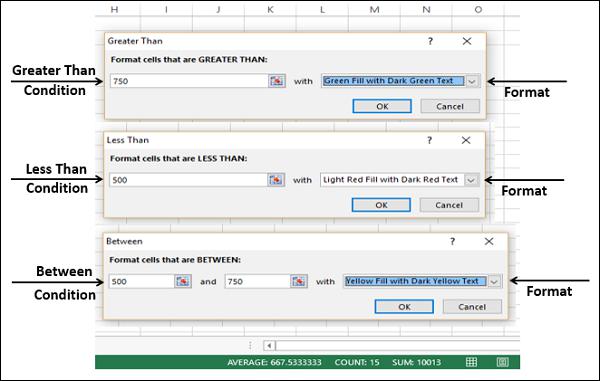Cancel the Less Than dialog
This screenshot has width=600, height=381.
[x=449, y=205]
